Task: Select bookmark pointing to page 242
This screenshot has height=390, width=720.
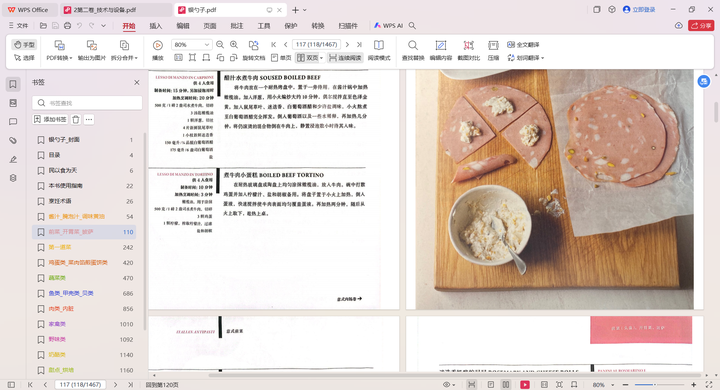Action: click(85, 247)
